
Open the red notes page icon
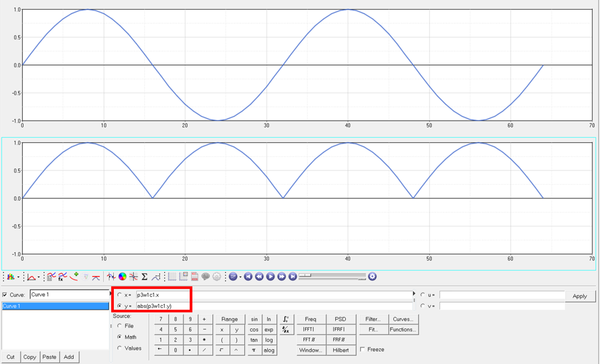tap(194, 277)
